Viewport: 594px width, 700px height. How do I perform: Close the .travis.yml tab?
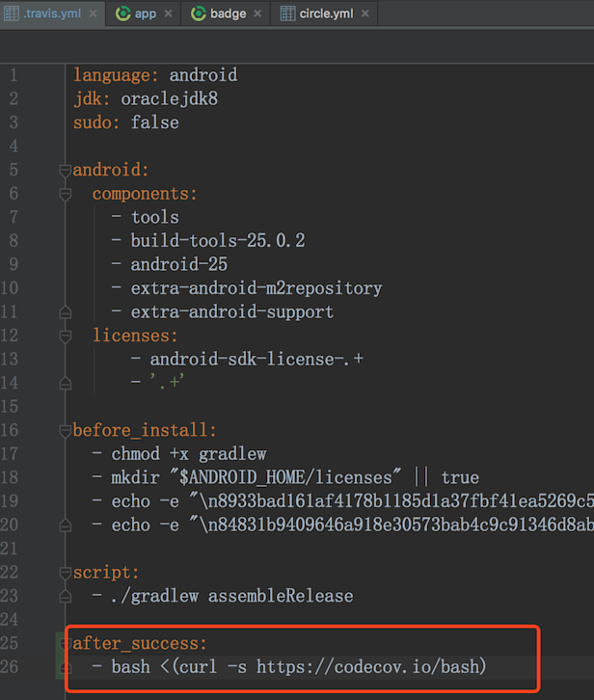[x=93, y=13]
